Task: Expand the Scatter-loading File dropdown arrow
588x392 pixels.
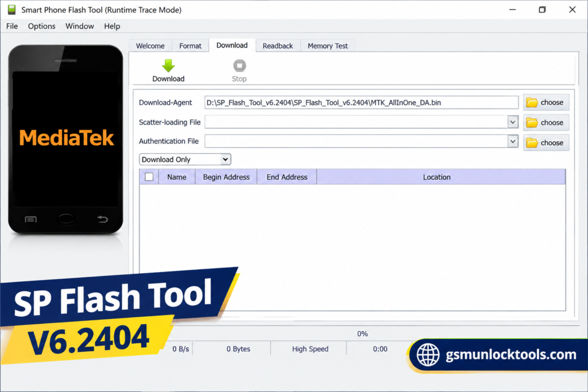Action: [x=513, y=122]
